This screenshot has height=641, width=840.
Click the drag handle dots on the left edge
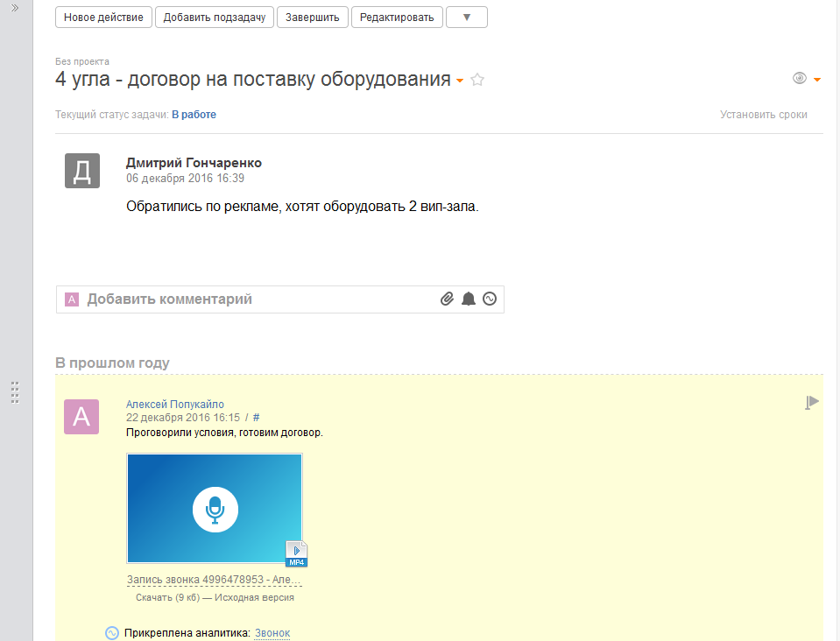(14, 393)
